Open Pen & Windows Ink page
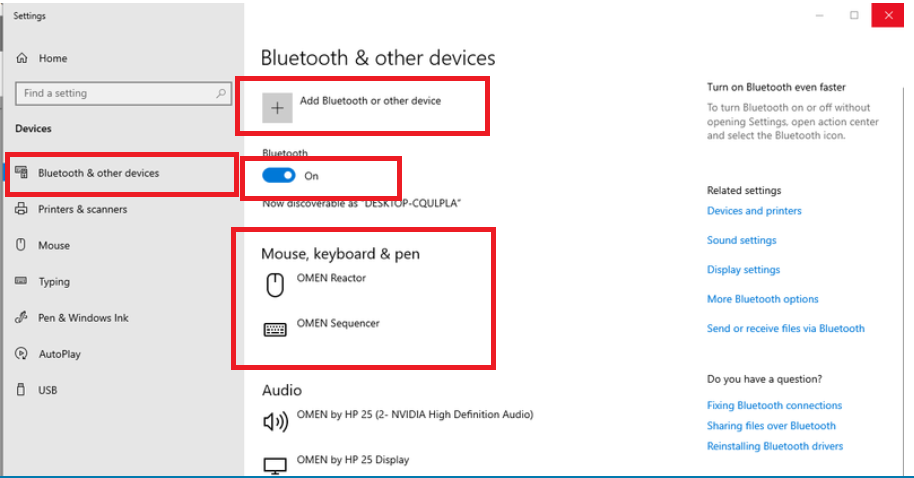 pyautogui.click(x=83, y=318)
